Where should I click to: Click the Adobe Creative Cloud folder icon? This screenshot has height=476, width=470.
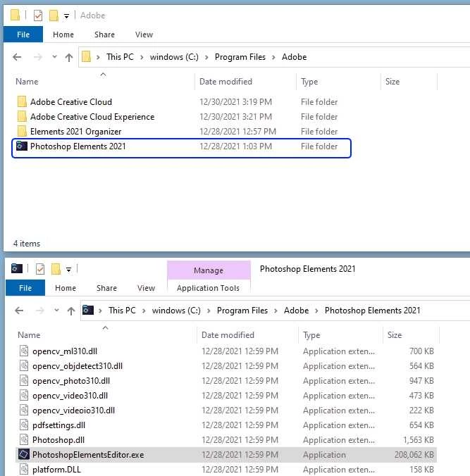pyautogui.click(x=22, y=102)
